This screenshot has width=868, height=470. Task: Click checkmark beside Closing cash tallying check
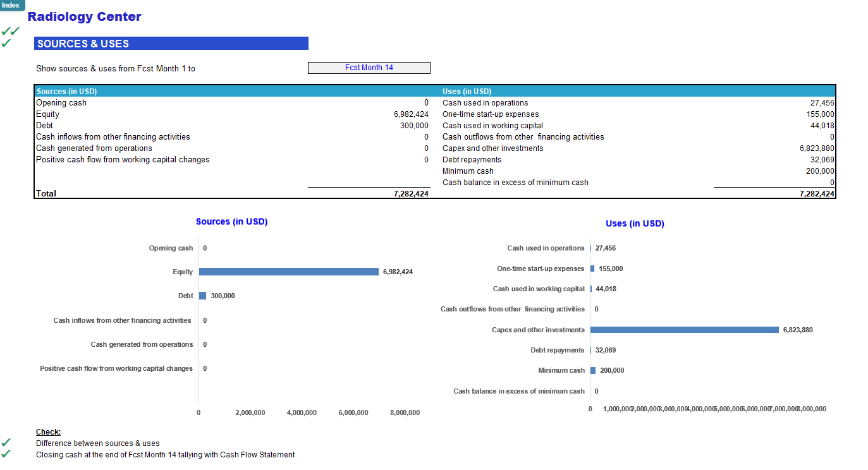coord(6,454)
